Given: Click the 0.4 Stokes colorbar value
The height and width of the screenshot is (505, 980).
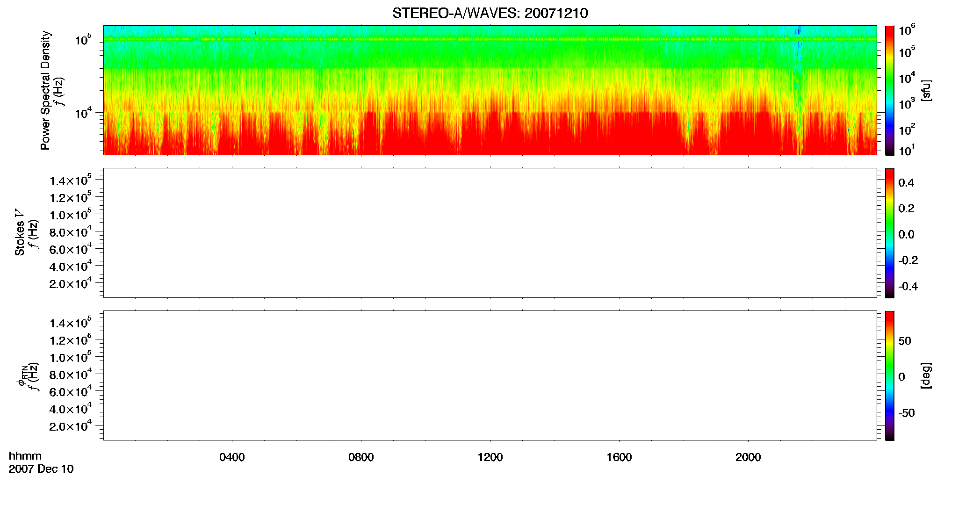Looking at the screenshot, I should coord(906,183).
